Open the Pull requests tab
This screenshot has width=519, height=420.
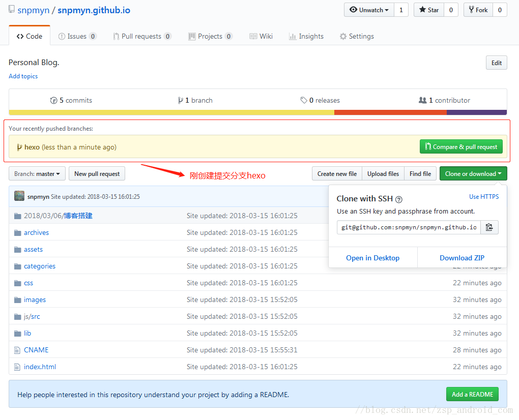pyautogui.click(x=142, y=37)
